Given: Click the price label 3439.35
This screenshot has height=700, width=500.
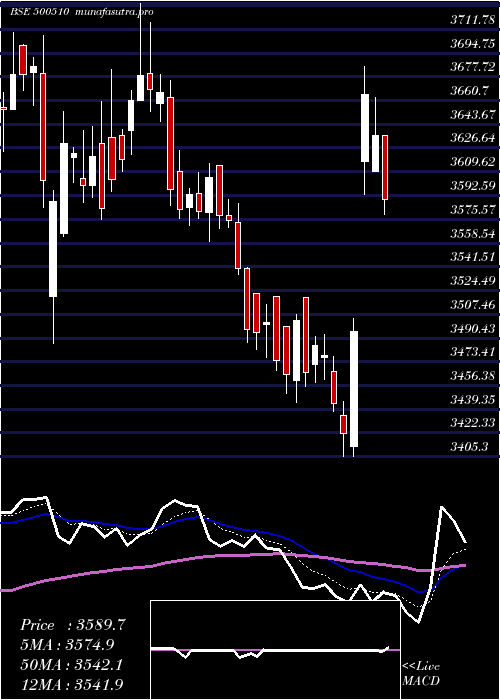Looking at the screenshot, I should click(473, 400).
